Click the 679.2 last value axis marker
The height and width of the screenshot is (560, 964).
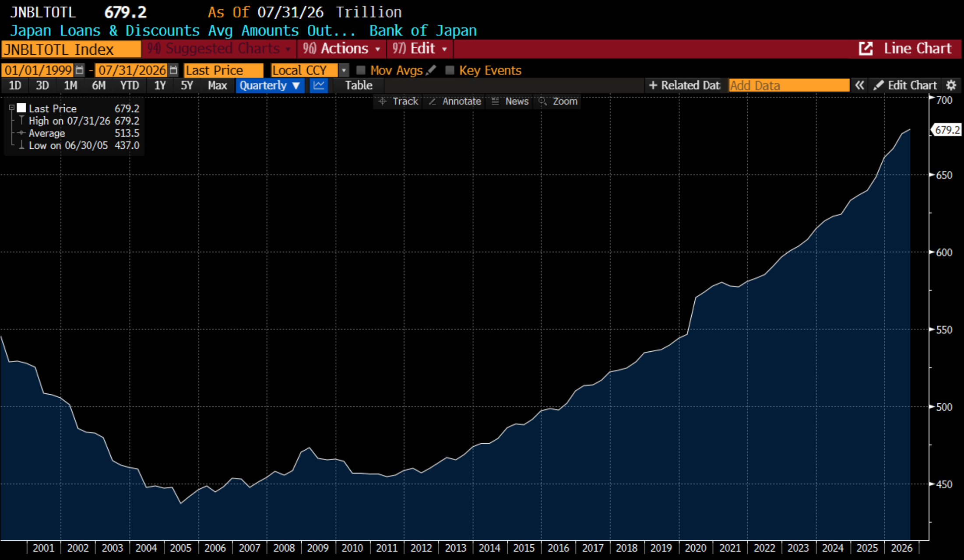pyautogui.click(x=946, y=130)
